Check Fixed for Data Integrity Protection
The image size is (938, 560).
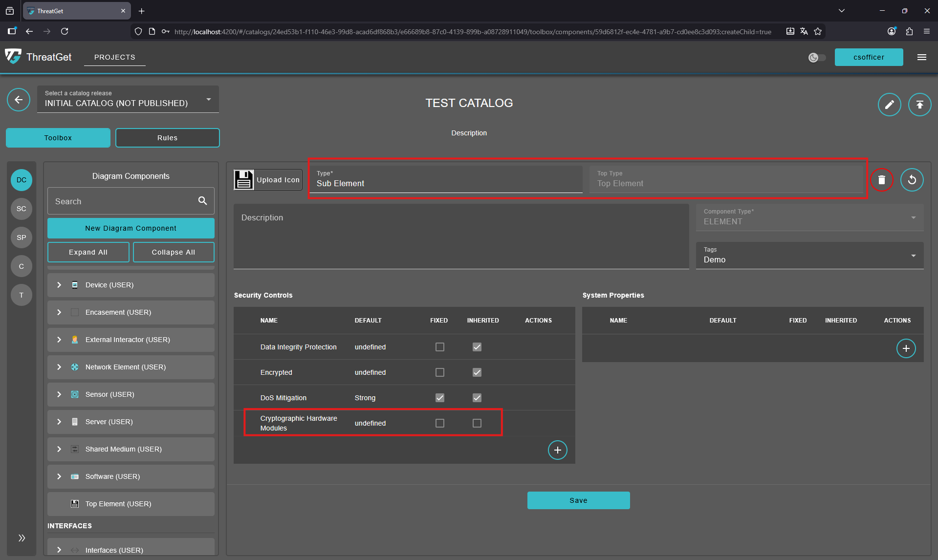click(440, 347)
